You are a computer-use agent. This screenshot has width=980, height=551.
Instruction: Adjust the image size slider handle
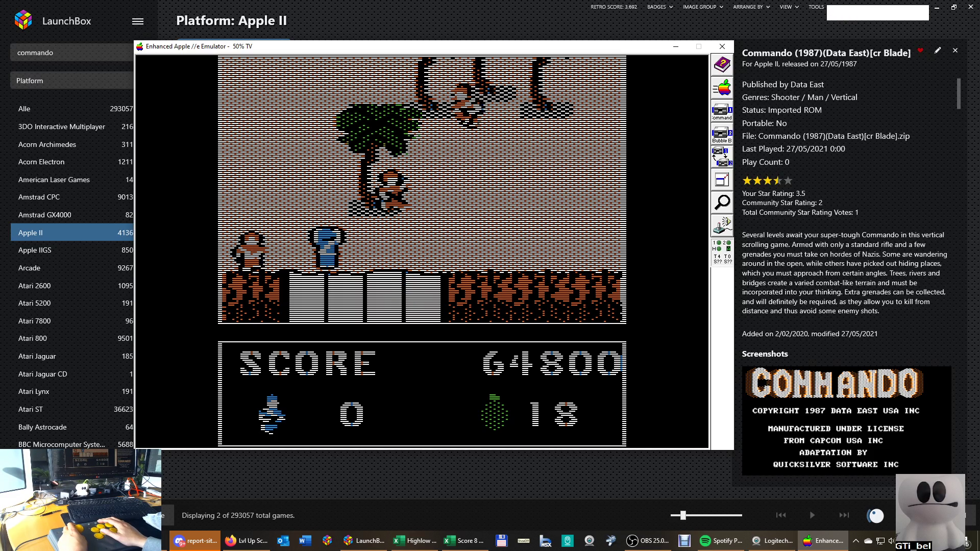[x=683, y=515]
